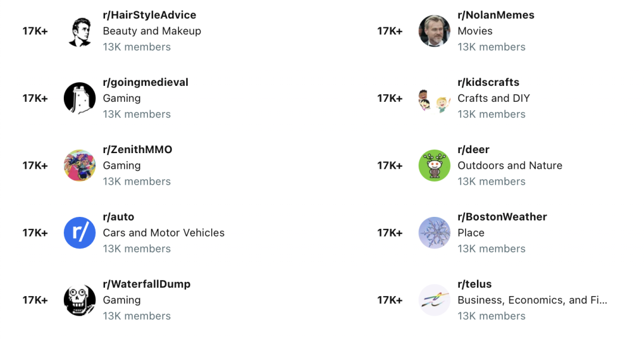Visit the r/kidscrafts community link

pos(488,82)
